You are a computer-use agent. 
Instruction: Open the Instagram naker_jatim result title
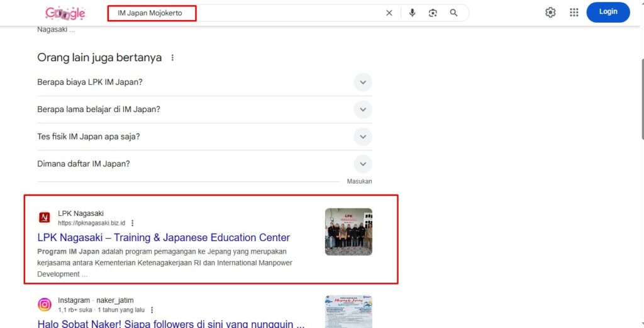[x=171, y=323]
